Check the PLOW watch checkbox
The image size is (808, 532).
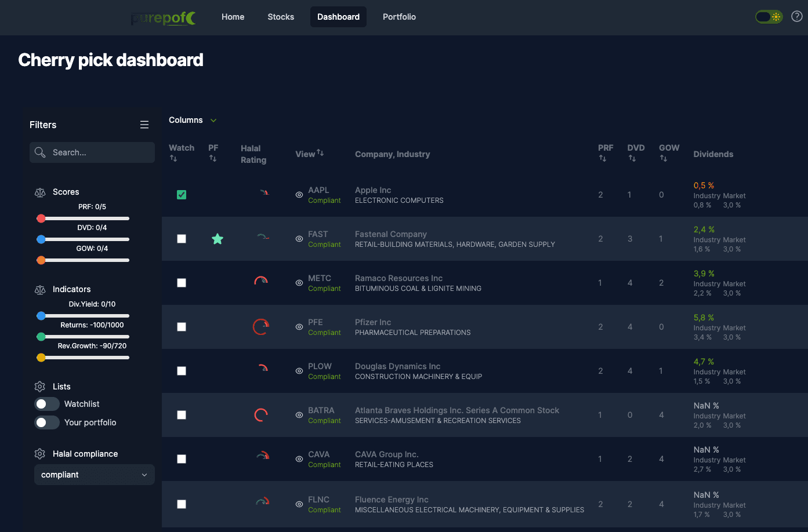pos(182,371)
